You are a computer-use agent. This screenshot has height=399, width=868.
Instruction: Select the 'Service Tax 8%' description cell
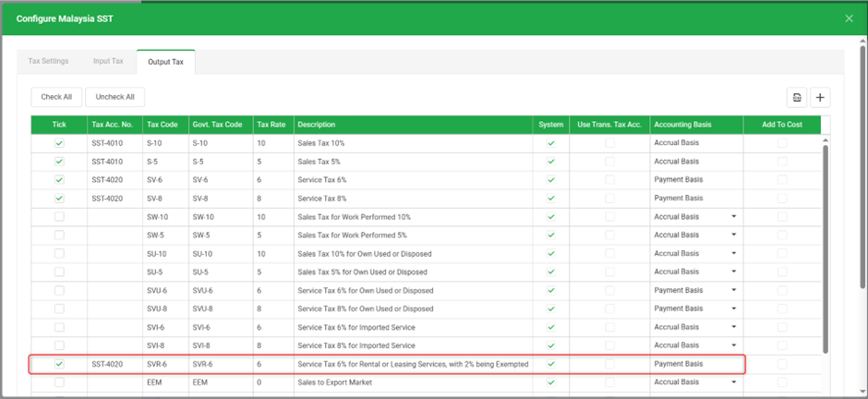[x=414, y=199]
